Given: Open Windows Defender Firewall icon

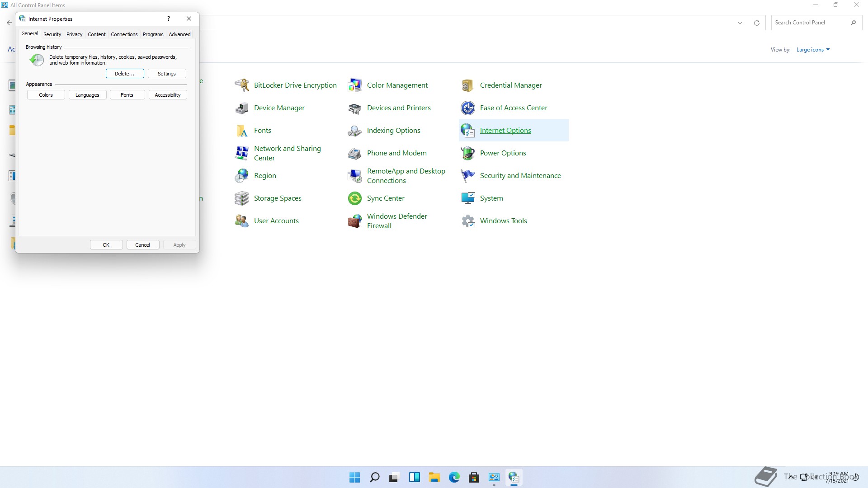Looking at the screenshot, I should point(355,221).
